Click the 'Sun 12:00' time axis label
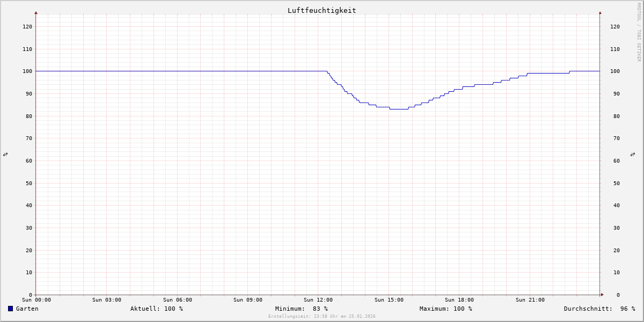This screenshot has width=644, height=322. (x=318, y=300)
